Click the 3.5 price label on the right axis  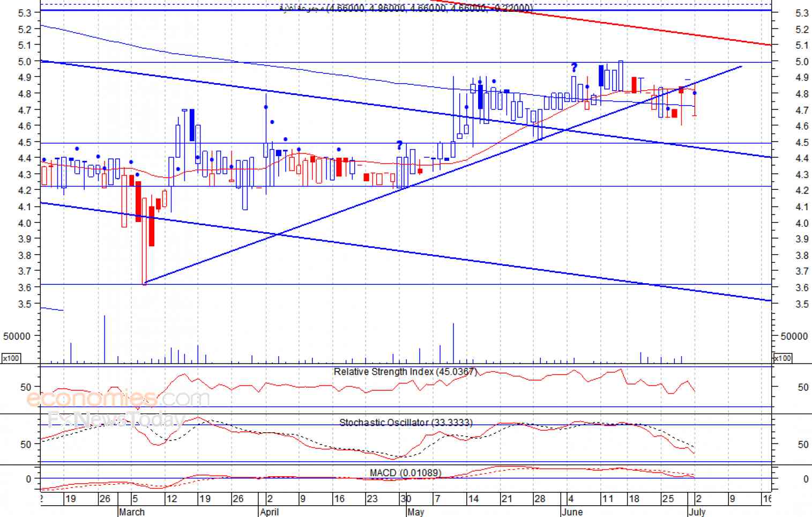click(802, 304)
